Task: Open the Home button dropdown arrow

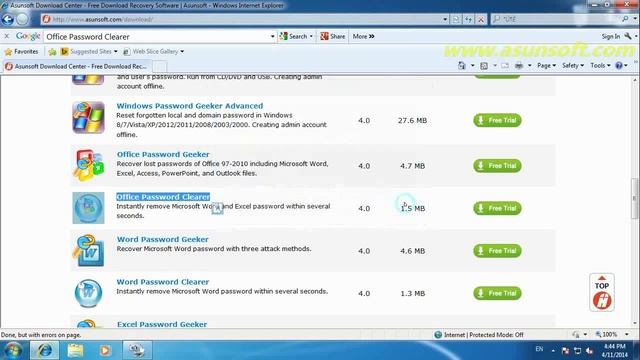Action: [472, 65]
